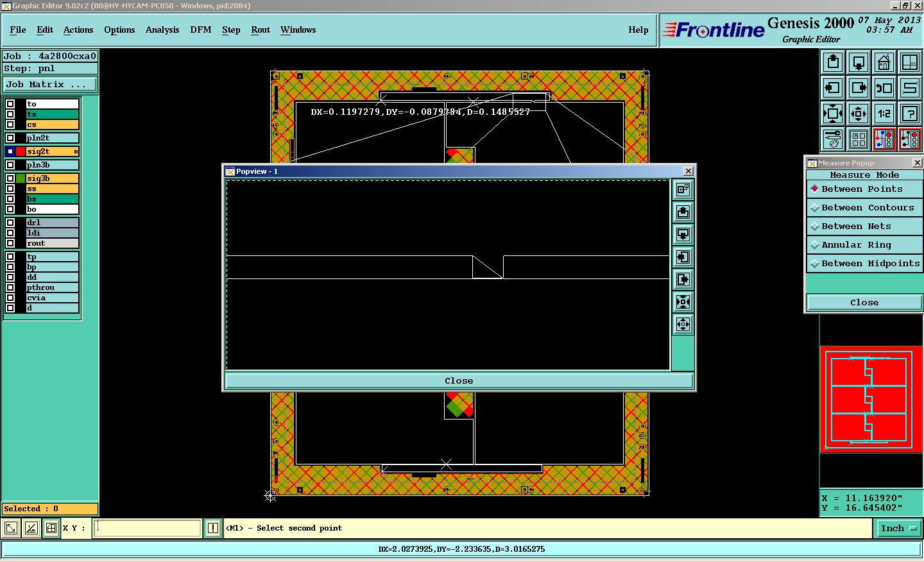Screen dimensions: 924x562
Task: Open the Help menu
Action: click(x=638, y=30)
